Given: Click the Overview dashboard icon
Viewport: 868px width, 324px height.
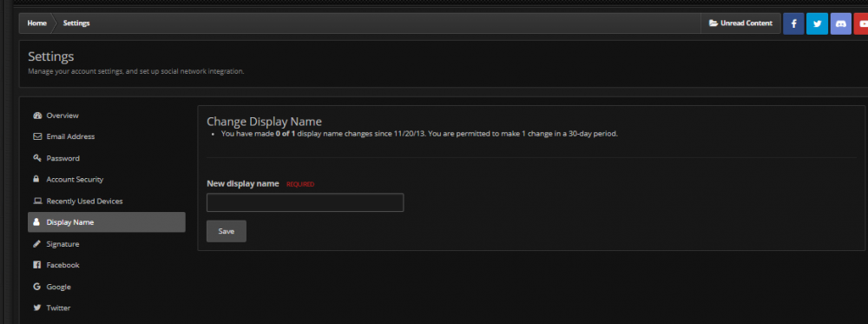Looking at the screenshot, I should tap(37, 116).
